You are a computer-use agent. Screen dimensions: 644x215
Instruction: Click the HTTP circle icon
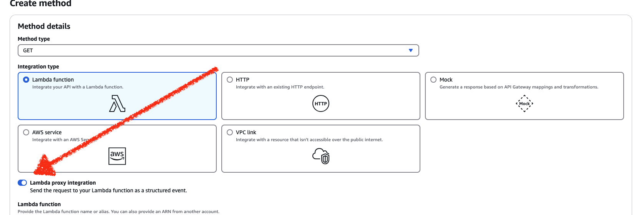pos(321,103)
